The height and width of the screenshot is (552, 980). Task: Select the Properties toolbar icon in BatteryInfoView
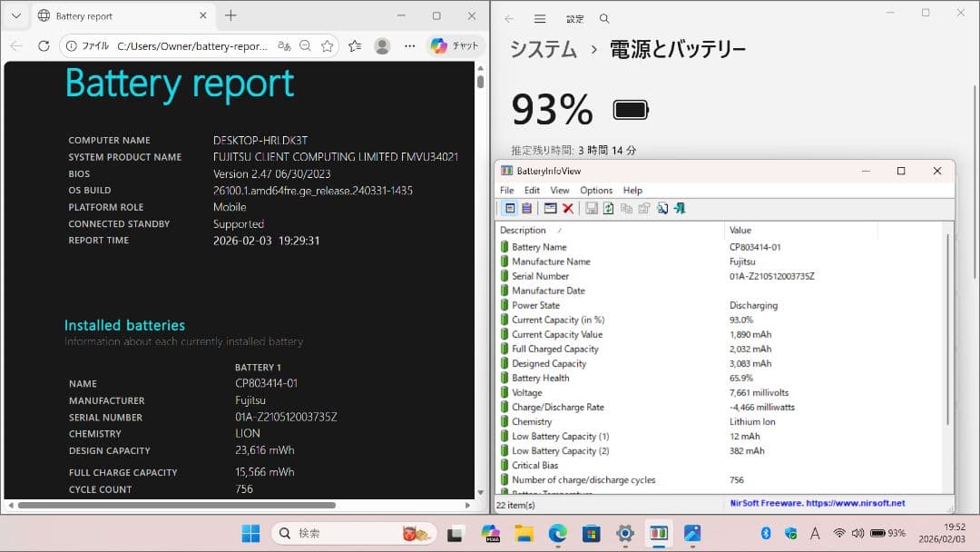(x=642, y=208)
